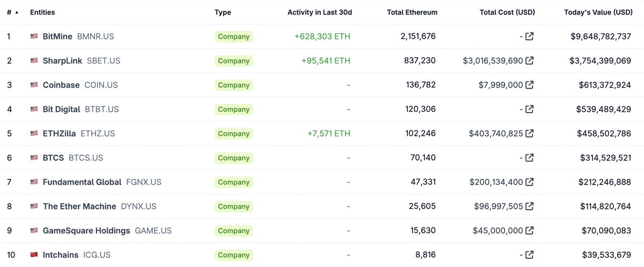Viewport: 644px width, 267px height.
Task: Sort by Today's Value (USD) header
Action: click(x=598, y=12)
